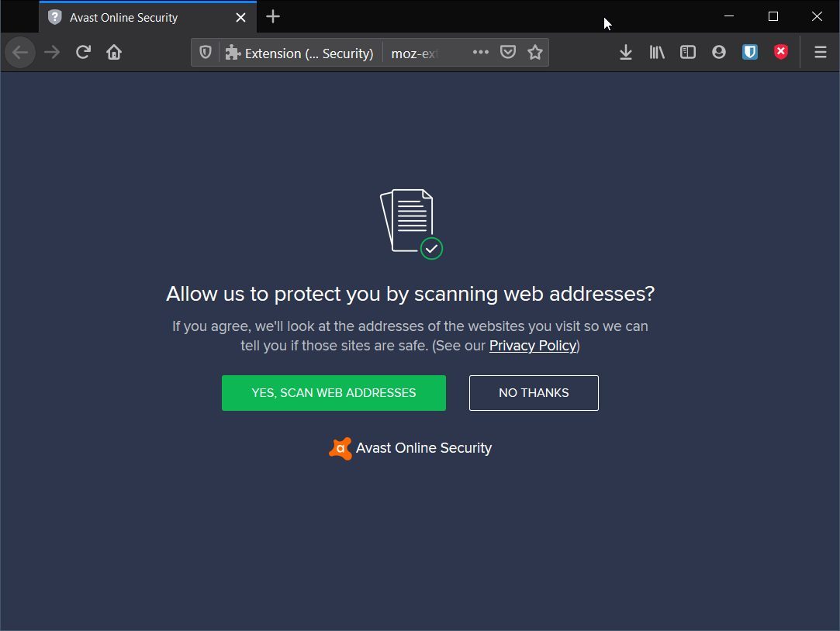Maximize the Firefox window
This screenshot has width=840, height=631.
click(773, 16)
